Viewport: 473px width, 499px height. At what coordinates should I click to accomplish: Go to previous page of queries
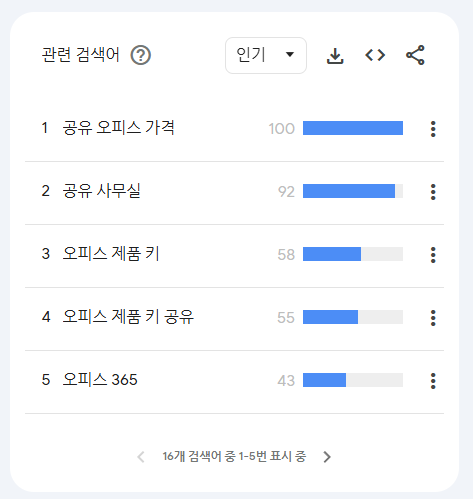pyautogui.click(x=141, y=457)
